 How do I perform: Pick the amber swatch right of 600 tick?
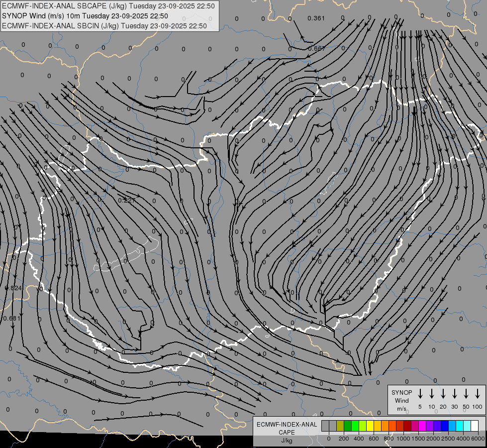(x=378, y=426)
